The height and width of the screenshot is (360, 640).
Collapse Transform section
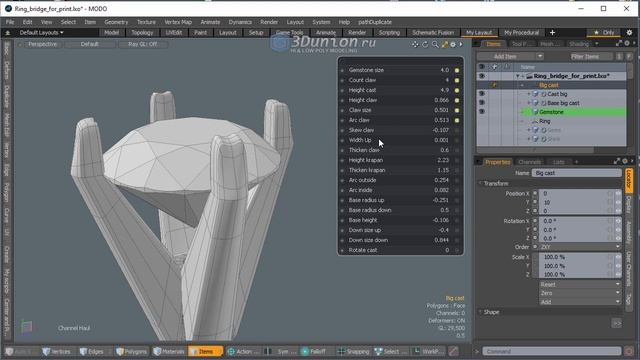click(480, 183)
